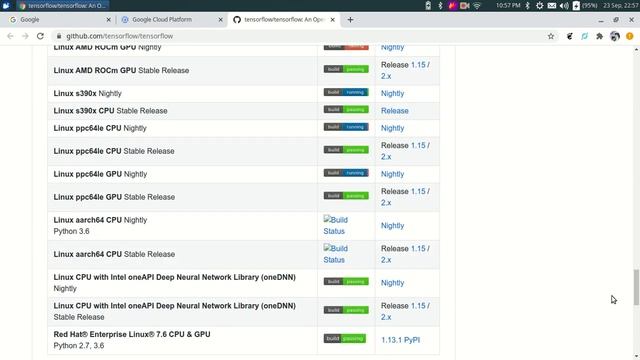Open the applications menu icon in top-left corner
This screenshot has width=640, height=360.
(x=6, y=6)
